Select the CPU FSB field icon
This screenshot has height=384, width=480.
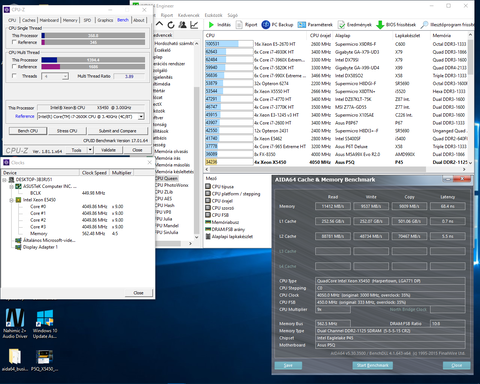[208, 215]
